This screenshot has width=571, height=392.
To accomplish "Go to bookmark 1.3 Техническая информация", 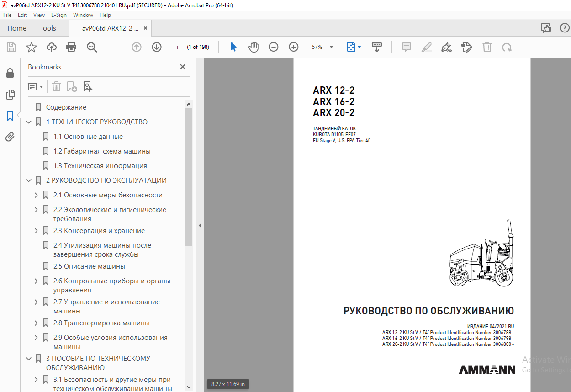I will 100,166.
